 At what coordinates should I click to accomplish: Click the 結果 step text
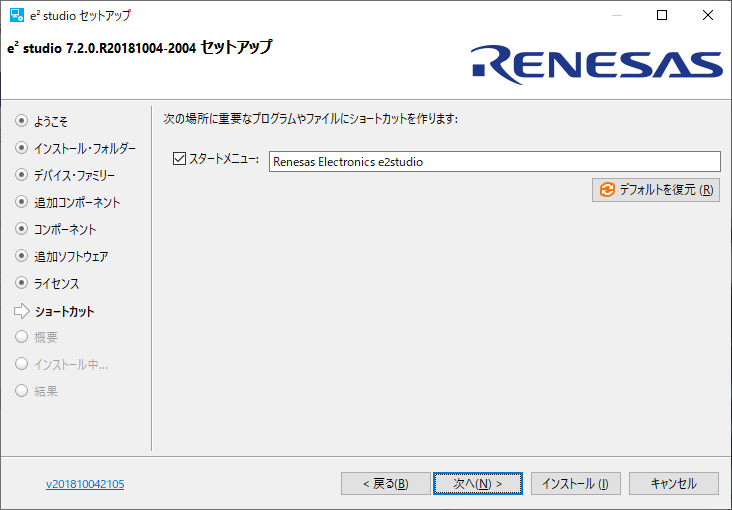pyautogui.click(x=46, y=391)
